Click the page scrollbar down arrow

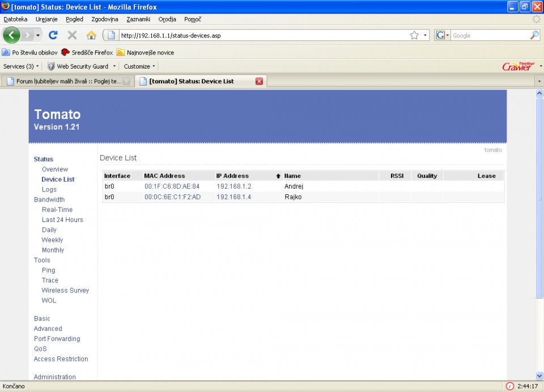tap(539, 376)
